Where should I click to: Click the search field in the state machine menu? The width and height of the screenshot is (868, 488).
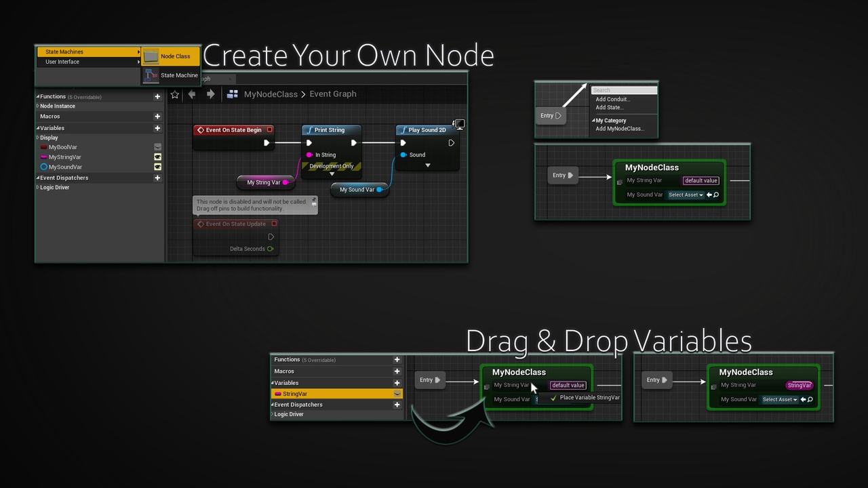point(624,90)
